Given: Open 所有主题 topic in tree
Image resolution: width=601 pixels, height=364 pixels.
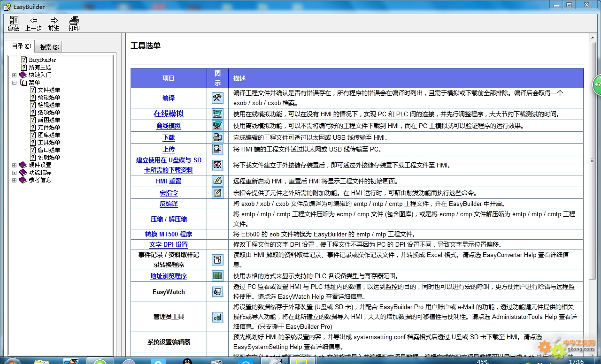Looking at the screenshot, I should pos(40,68).
